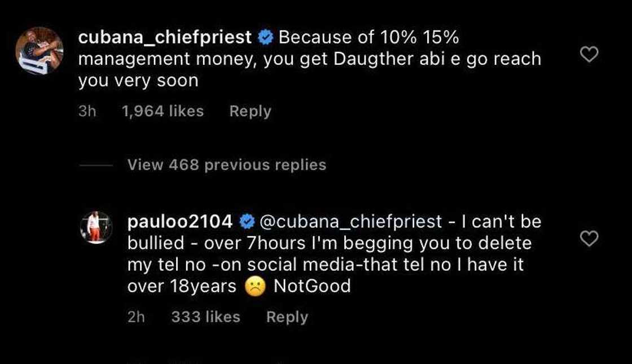Like the cubana_chiefpriest comment with the heart
The width and height of the screenshot is (632, 364).
point(589,55)
